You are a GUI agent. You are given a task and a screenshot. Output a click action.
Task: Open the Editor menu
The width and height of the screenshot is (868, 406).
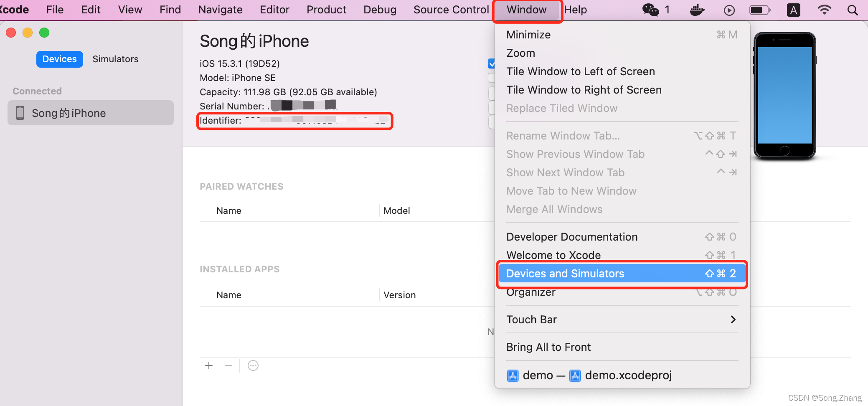[274, 10]
